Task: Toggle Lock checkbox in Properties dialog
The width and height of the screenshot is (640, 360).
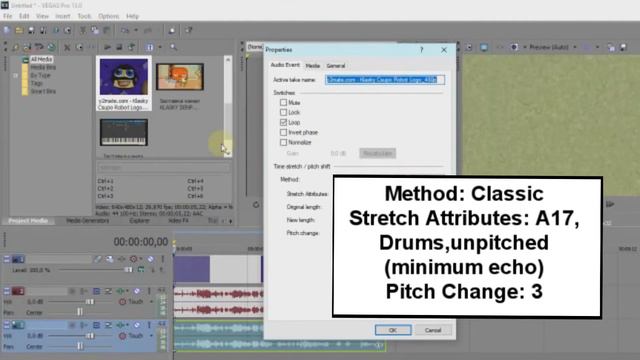Action: (x=283, y=112)
